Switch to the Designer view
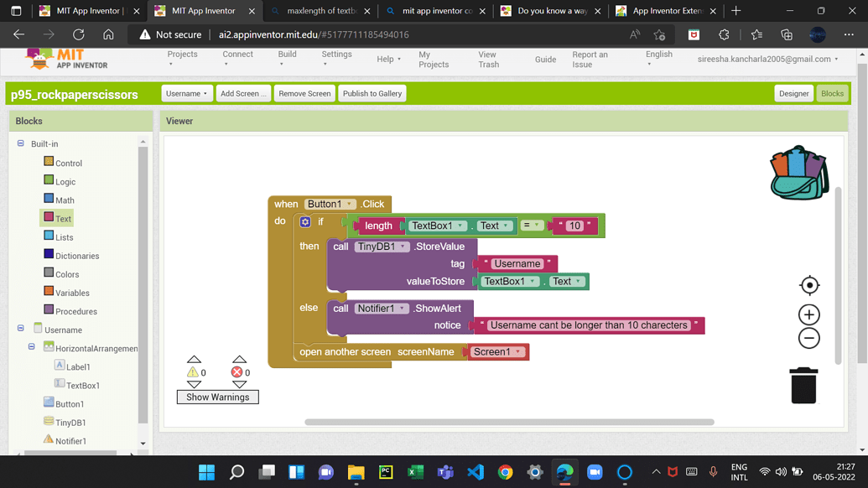Viewport: 868px width, 488px height. (x=793, y=94)
